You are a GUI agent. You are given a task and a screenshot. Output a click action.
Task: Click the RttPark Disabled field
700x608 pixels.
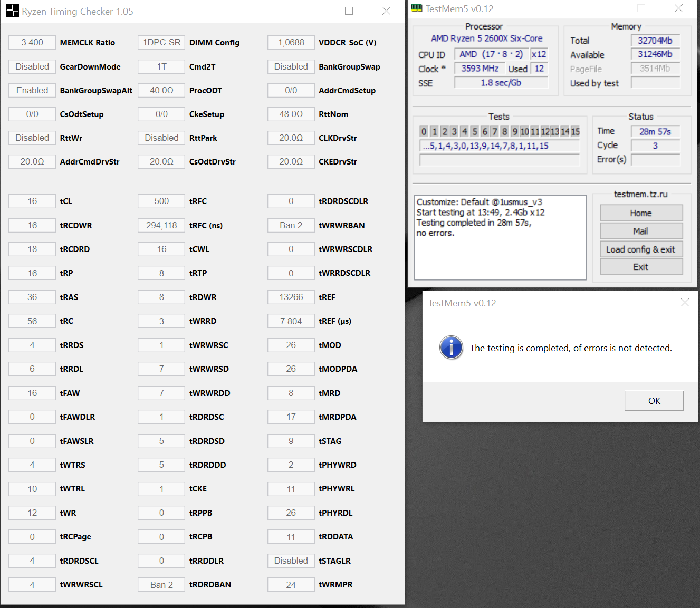[161, 138]
